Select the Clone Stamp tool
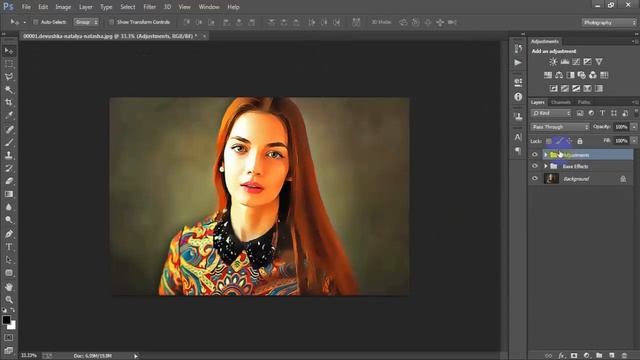Image resolution: width=640 pixels, height=360 pixels. pos(9,155)
